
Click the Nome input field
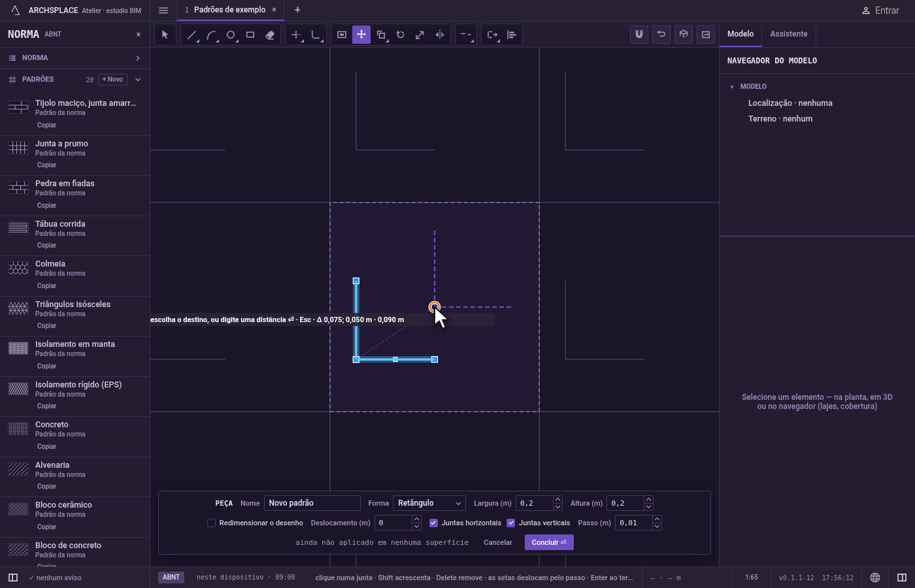coord(312,503)
